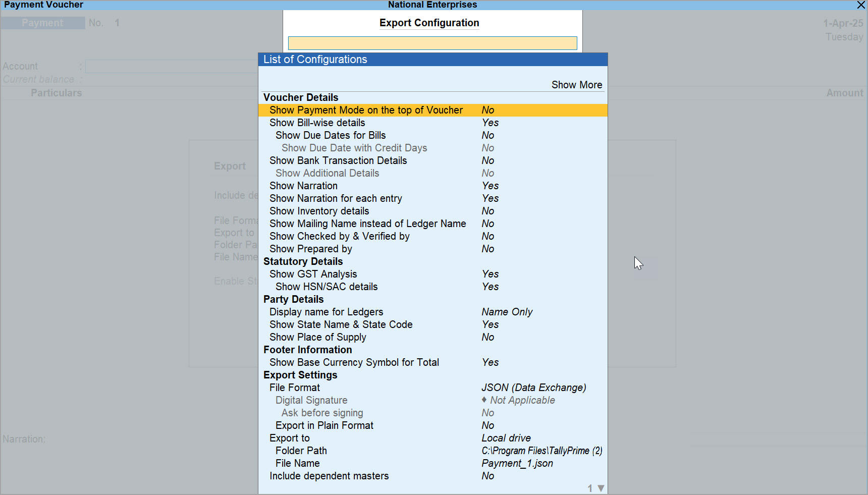This screenshot has height=495, width=868.
Task: Toggle Show Bank Transaction Details
Action: [338, 160]
